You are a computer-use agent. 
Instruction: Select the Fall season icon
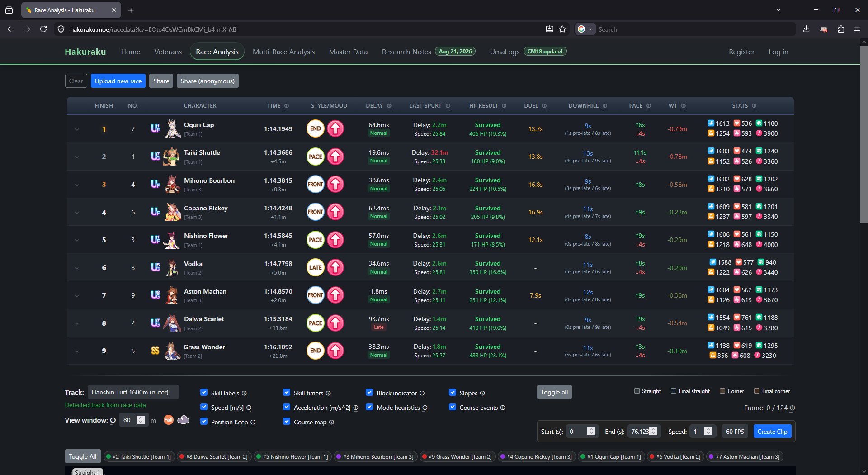click(168, 420)
